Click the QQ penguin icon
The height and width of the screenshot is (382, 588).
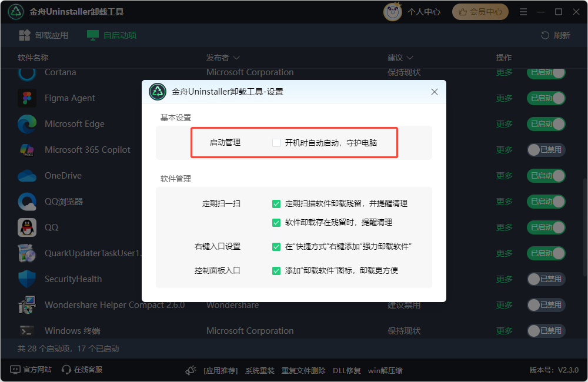27,227
